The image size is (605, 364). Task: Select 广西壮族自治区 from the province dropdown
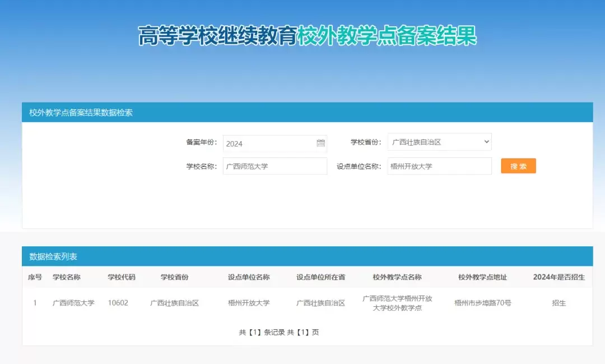pyautogui.click(x=439, y=142)
